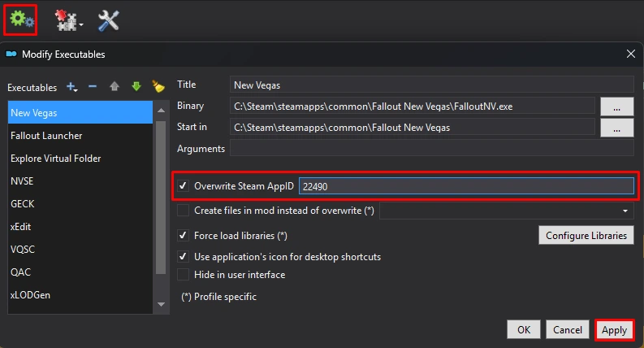Toggle Hide in user interface checkbox
Viewport: 644px width, 348px height.
pos(184,275)
